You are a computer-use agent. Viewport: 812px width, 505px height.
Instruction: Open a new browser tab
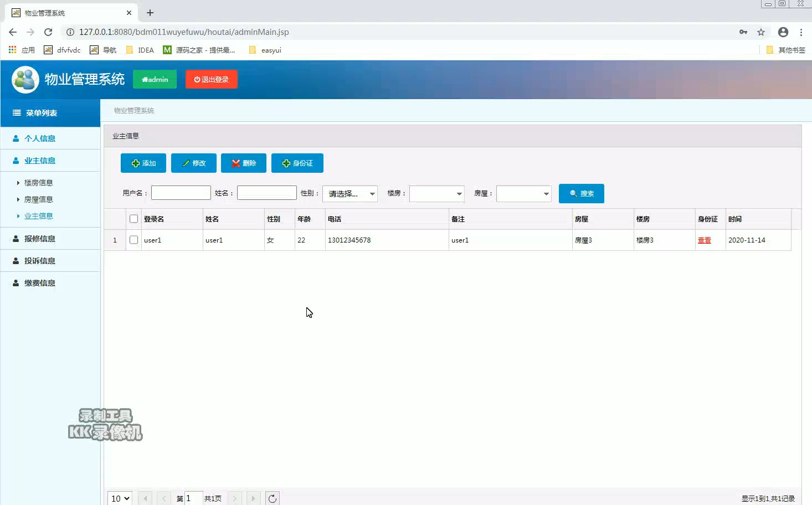[150, 13]
